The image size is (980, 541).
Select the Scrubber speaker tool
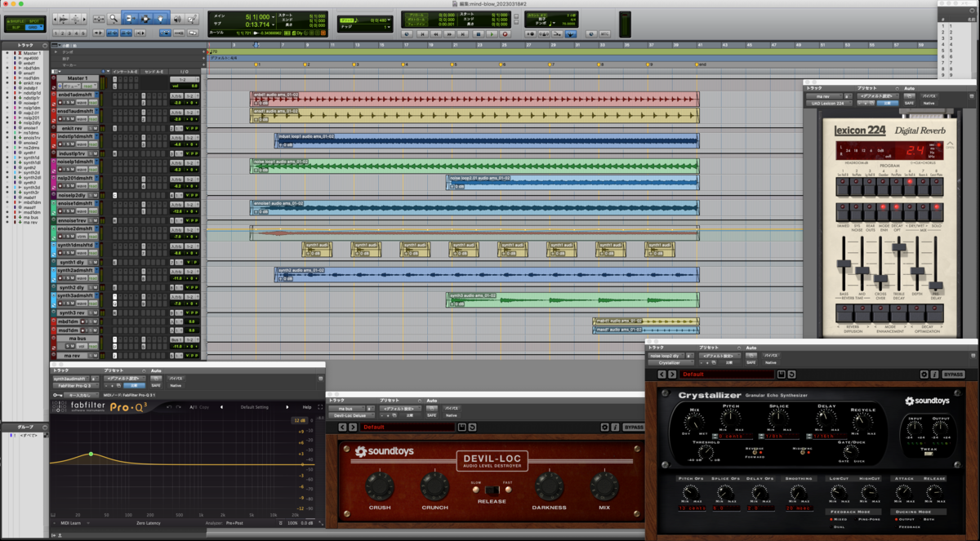click(x=177, y=19)
